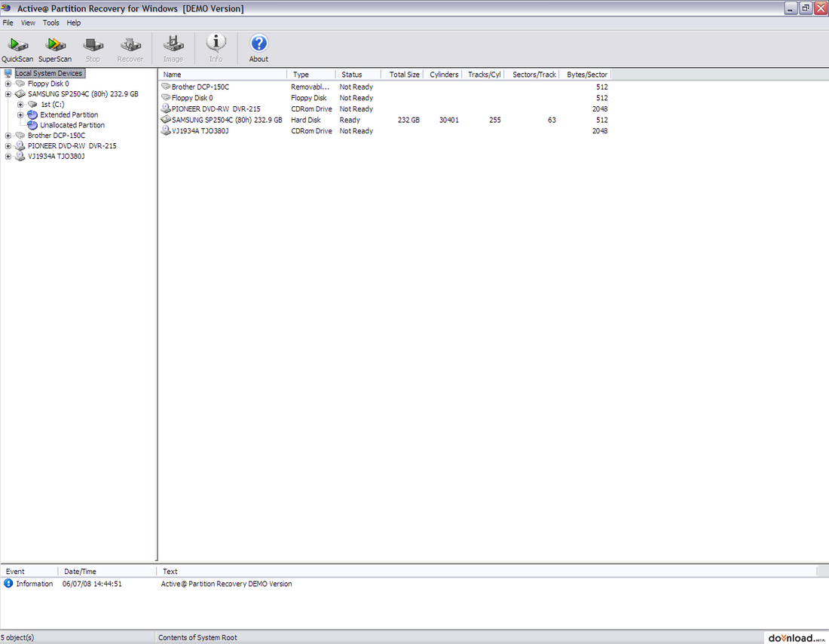Image resolution: width=829 pixels, height=644 pixels.
Task: Expand the Floppy Disk 0 tree node
Action: tap(8, 84)
